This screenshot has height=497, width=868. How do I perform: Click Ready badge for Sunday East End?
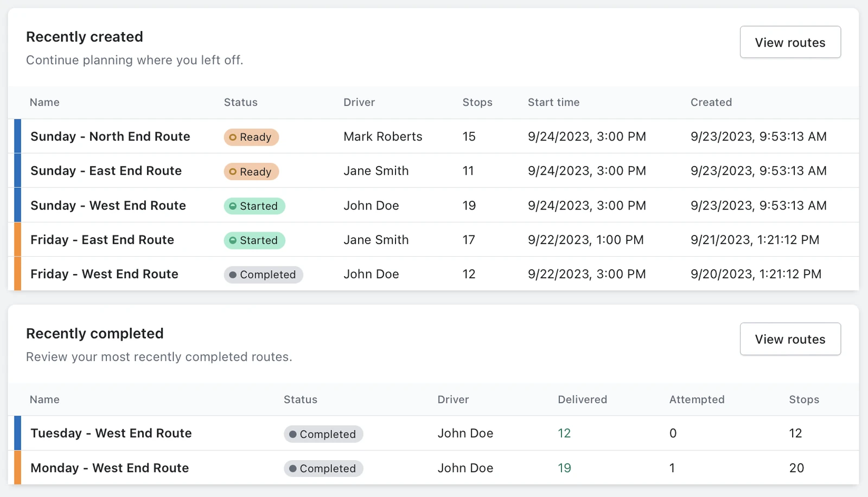pos(251,171)
